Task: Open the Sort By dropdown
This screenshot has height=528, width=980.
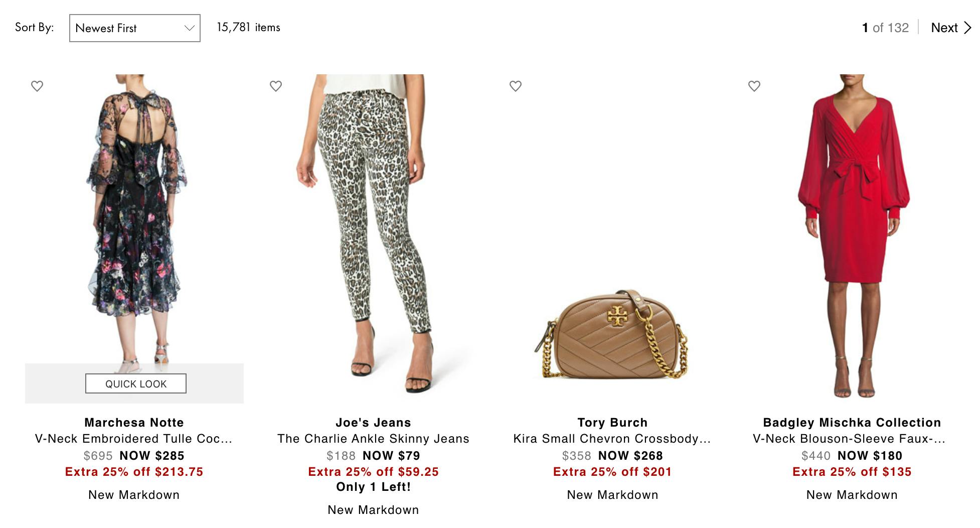Action: click(x=134, y=28)
